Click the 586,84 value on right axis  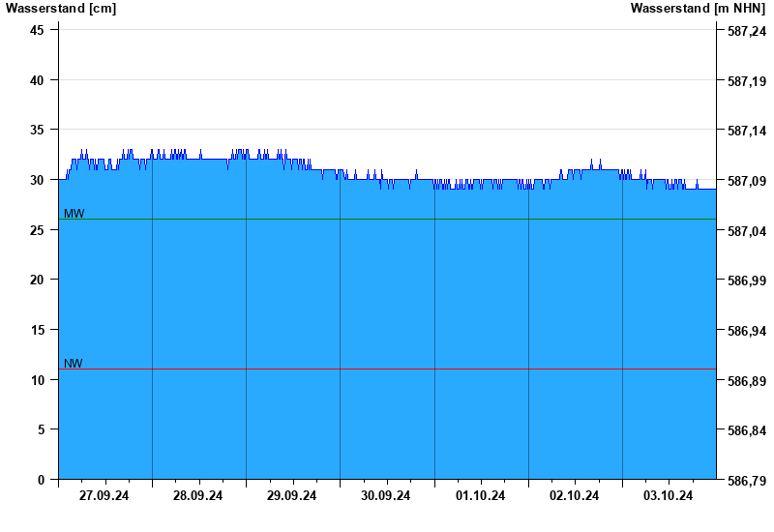[747, 430]
